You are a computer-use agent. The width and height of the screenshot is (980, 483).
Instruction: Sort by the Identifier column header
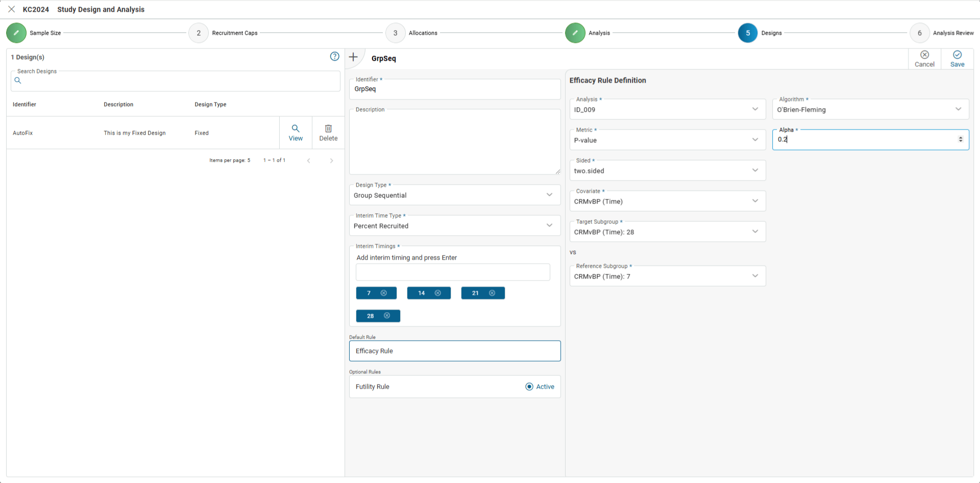tap(24, 104)
